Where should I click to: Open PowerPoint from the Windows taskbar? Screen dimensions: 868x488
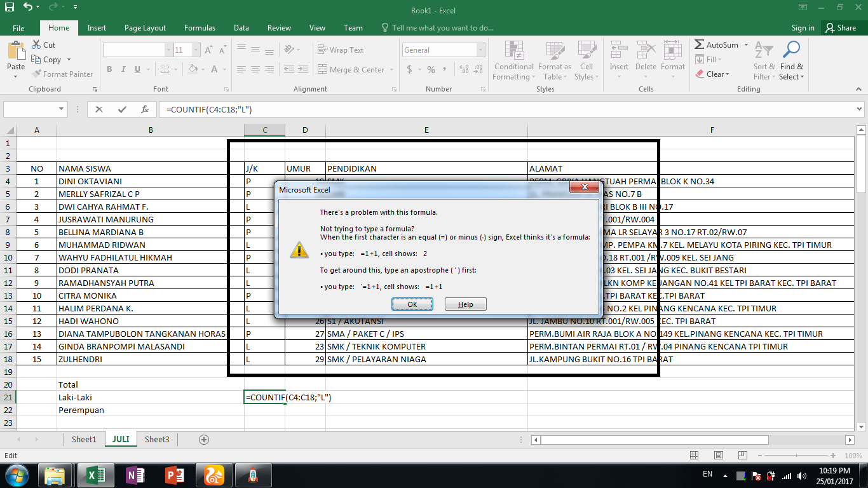coord(174,475)
